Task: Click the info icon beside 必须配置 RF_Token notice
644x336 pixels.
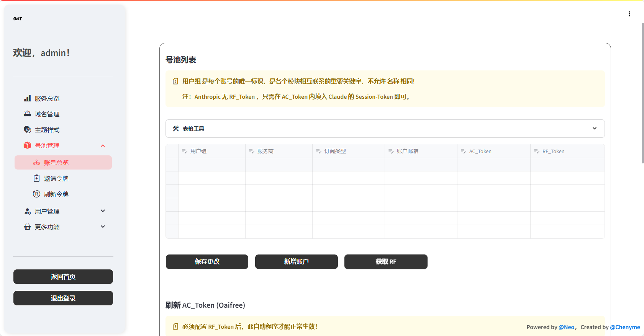Action: pyautogui.click(x=175, y=326)
